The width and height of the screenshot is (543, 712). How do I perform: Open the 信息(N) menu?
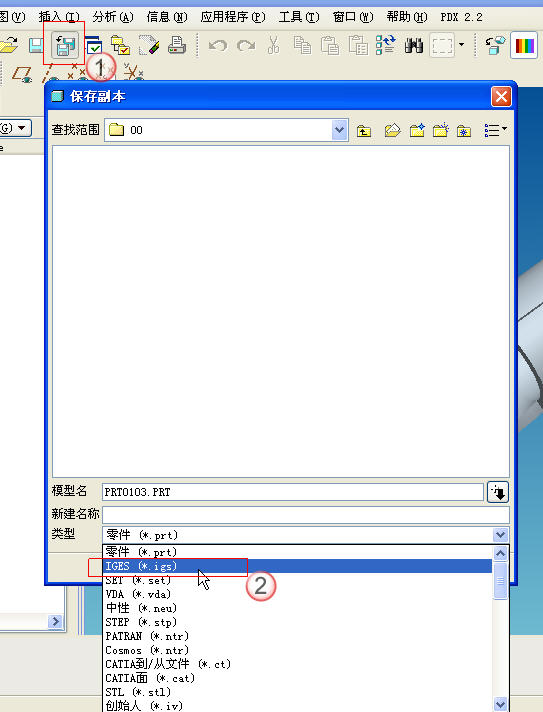tap(167, 17)
